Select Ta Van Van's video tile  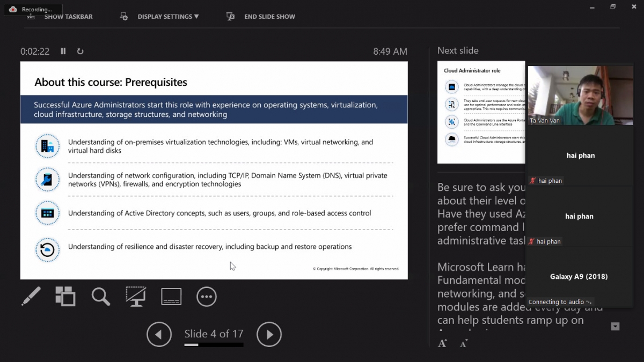coord(580,95)
